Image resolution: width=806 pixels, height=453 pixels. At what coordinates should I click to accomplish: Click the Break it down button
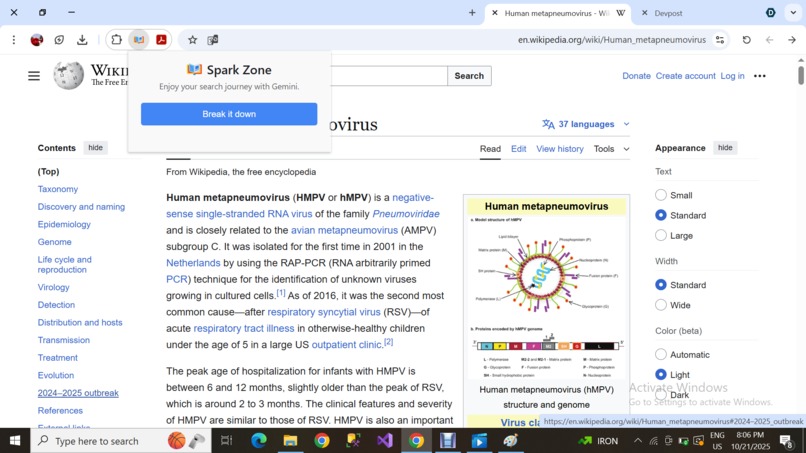(229, 114)
